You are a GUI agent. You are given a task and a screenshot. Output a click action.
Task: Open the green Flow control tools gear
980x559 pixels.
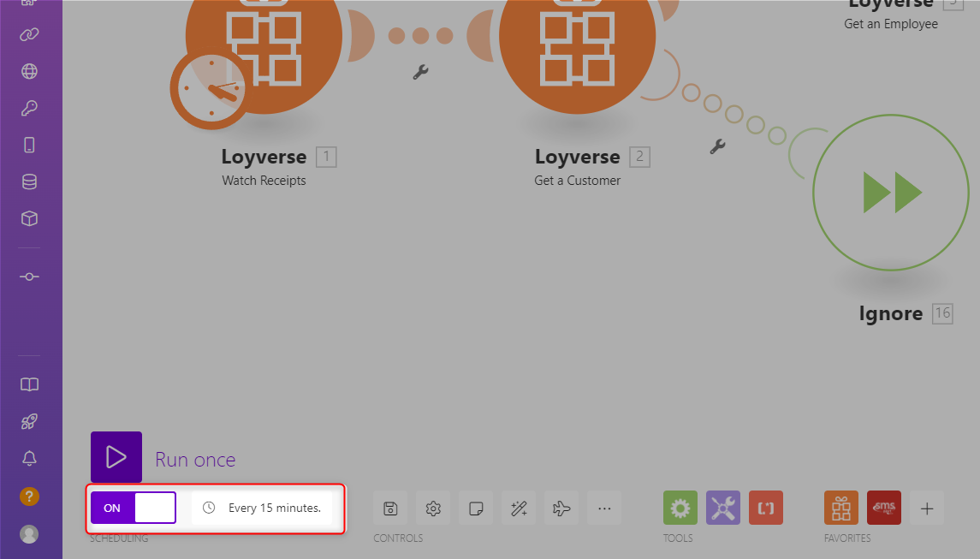click(680, 508)
